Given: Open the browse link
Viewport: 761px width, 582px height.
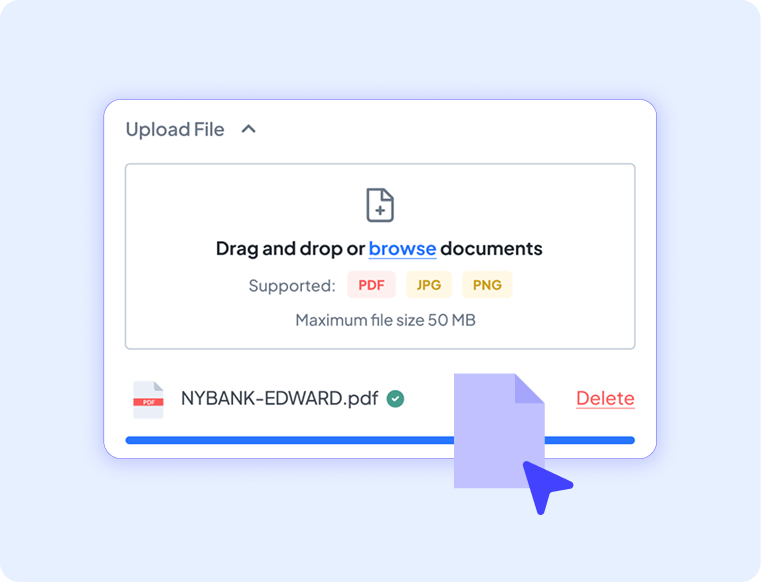Looking at the screenshot, I should [x=402, y=249].
